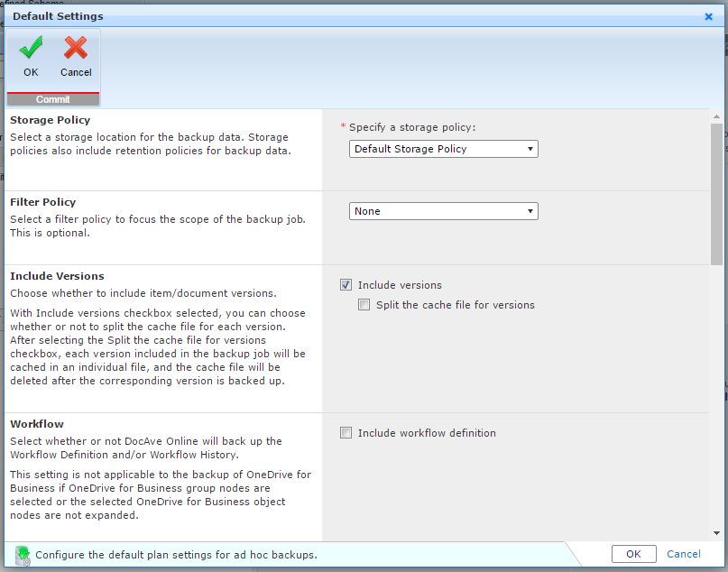The image size is (728, 572).
Task: Select the Storage Policy section heading
Action: tap(51, 120)
